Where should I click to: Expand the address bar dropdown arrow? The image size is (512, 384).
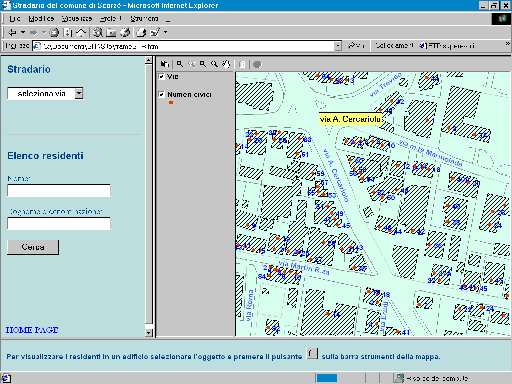coord(338,46)
